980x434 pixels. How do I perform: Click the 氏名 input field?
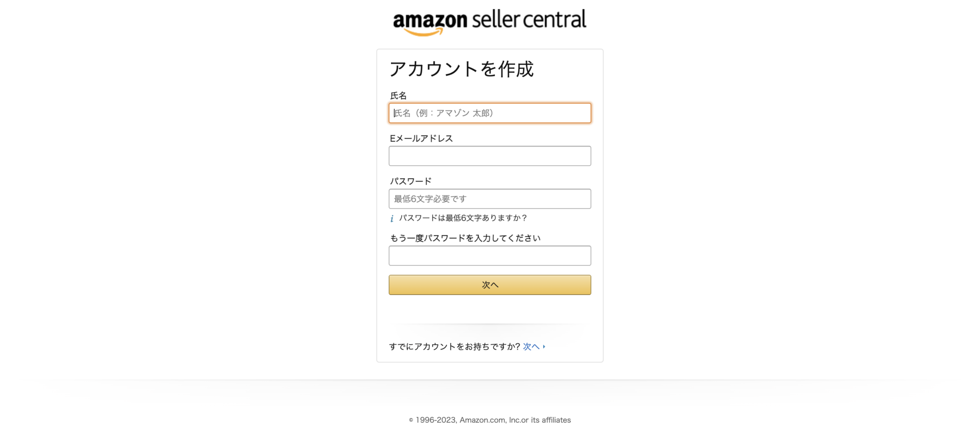[x=490, y=114]
